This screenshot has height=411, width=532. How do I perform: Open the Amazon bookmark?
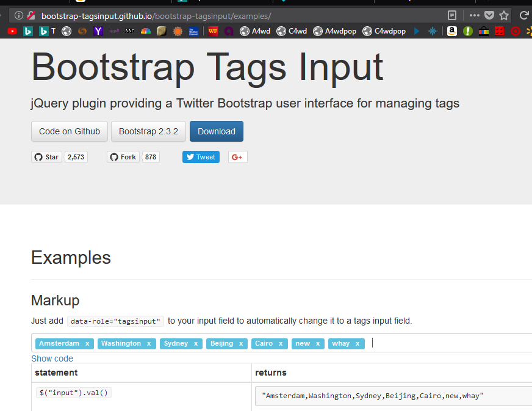point(451,31)
